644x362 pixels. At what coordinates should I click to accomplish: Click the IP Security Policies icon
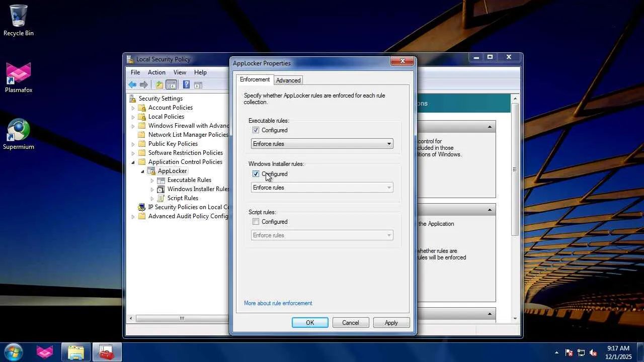[x=142, y=207]
